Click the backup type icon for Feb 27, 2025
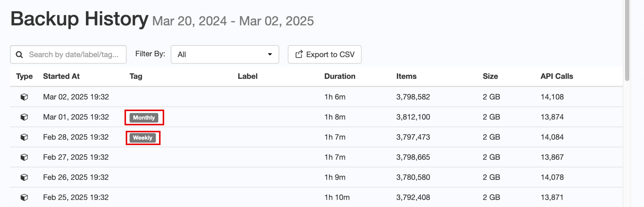Viewport: 644px width, 207px height. pos(24,157)
